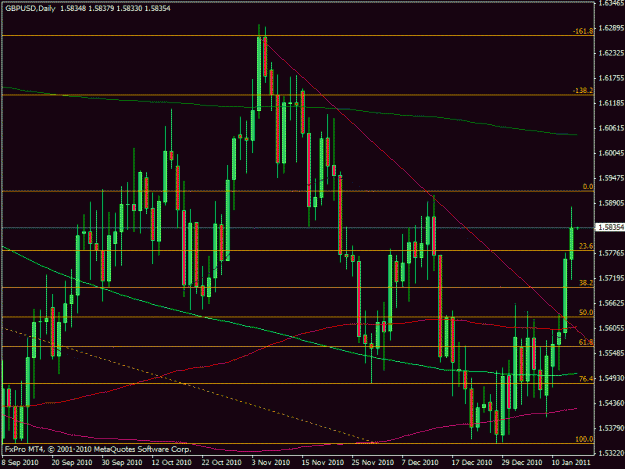Click OHLC values 1.58348 1.58379 in header
Viewport: 625px width, 469px height.
click(87, 8)
